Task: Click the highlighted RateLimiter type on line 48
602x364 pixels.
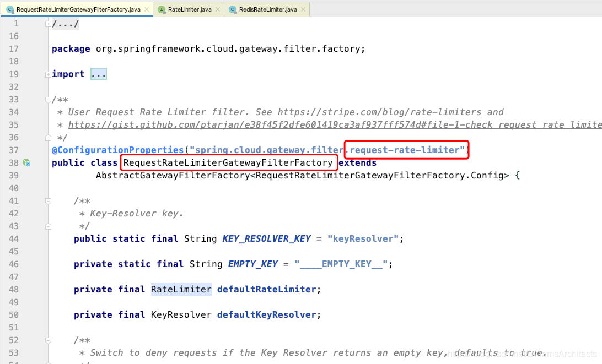Action: [x=181, y=289]
